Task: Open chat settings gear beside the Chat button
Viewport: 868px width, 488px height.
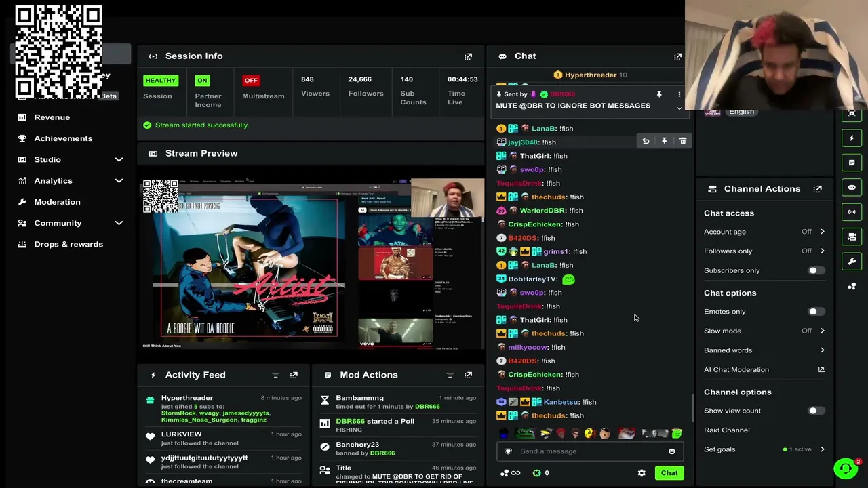Action: [x=642, y=473]
